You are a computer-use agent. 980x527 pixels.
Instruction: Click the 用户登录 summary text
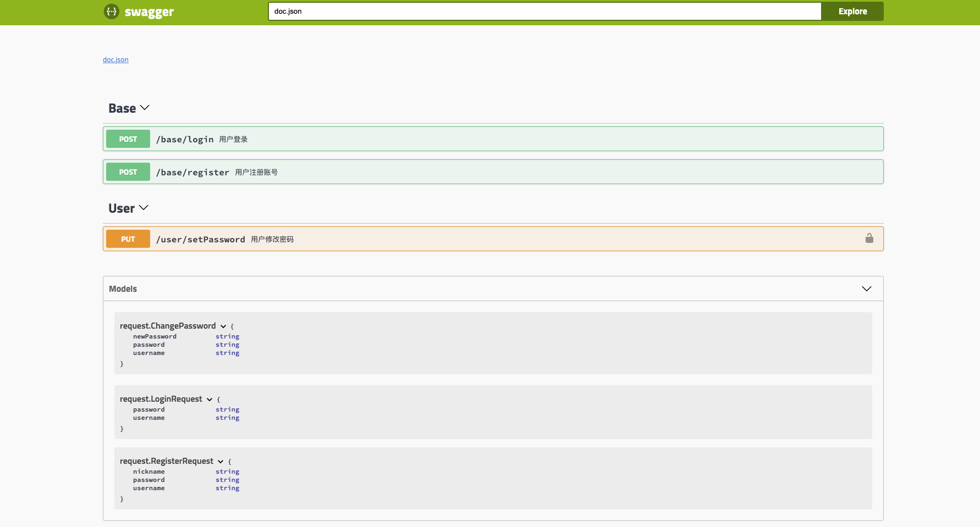click(x=233, y=140)
